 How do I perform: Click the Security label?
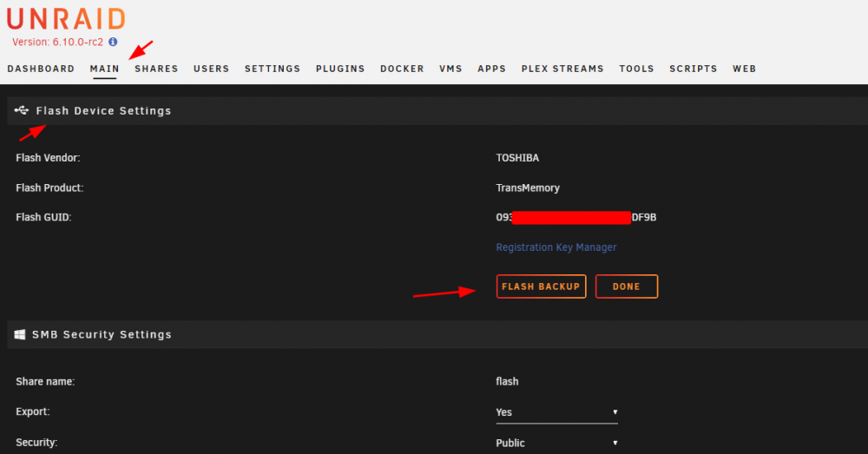tap(36, 443)
